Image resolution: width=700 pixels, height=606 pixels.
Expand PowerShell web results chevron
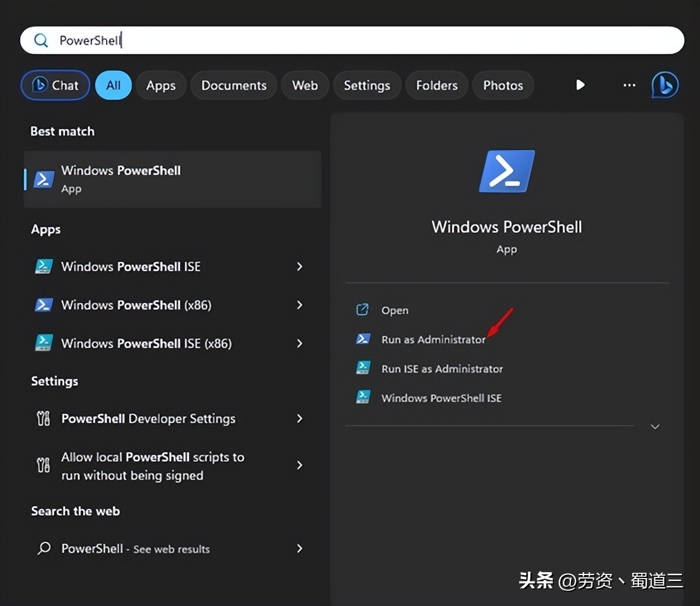click(299, 548)
